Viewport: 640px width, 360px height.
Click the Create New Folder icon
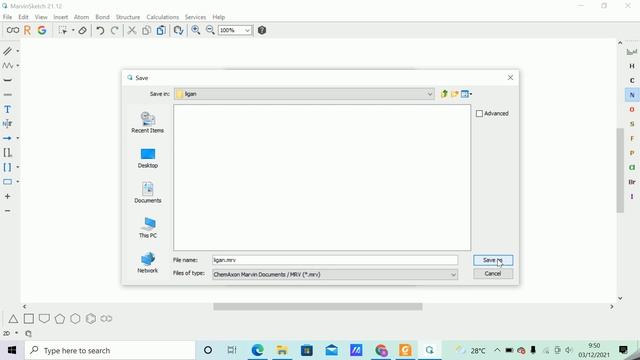[454, 94]
